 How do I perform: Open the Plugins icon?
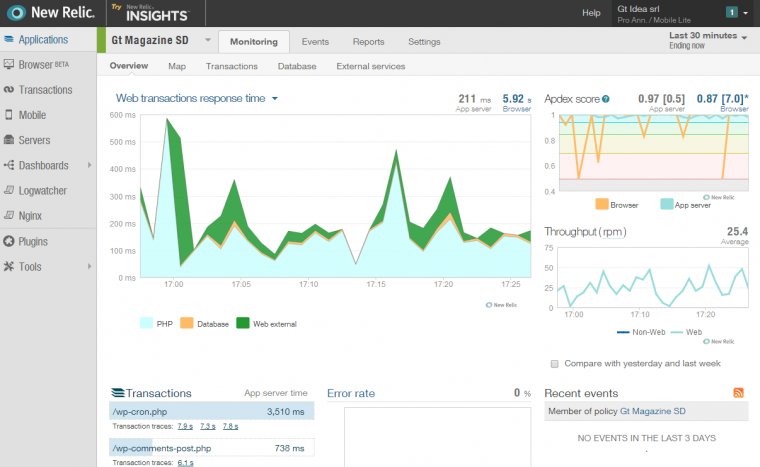[x=9, y=241]
